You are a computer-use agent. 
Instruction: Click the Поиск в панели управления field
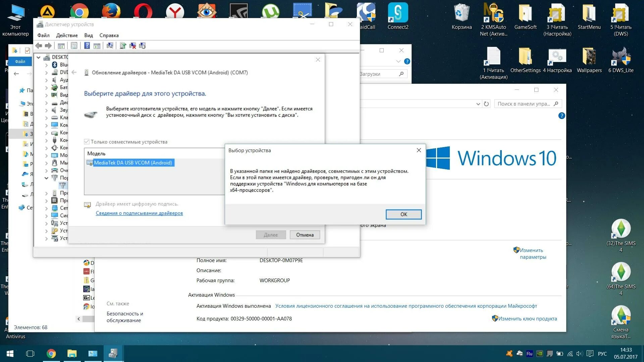pos(523,104)
